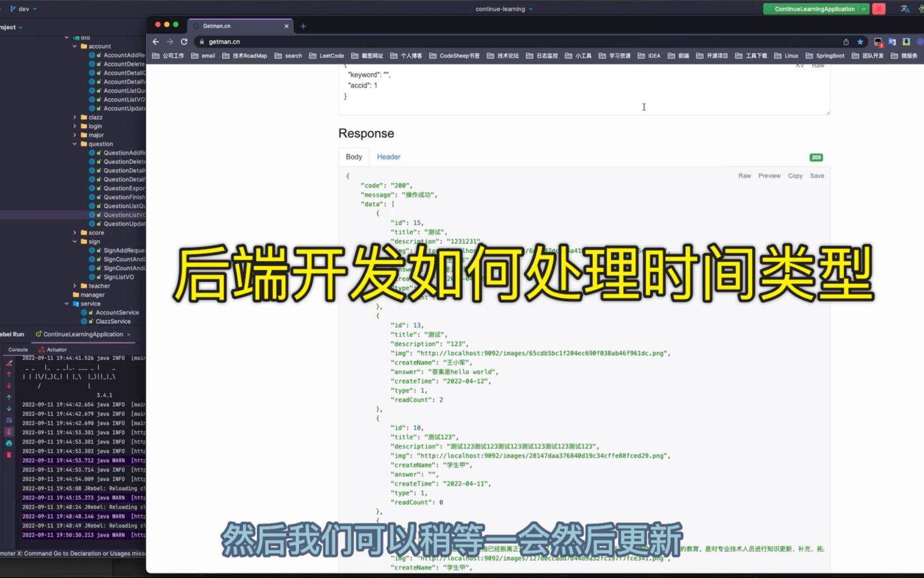Collapse the question folder

point(75,144)
